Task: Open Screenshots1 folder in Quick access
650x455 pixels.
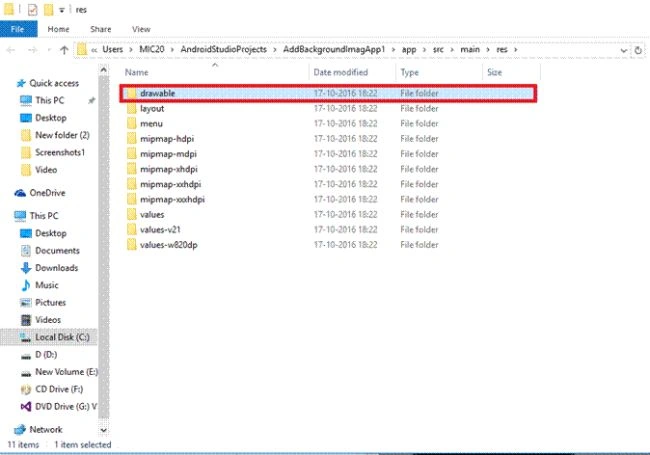Action: 60,152
